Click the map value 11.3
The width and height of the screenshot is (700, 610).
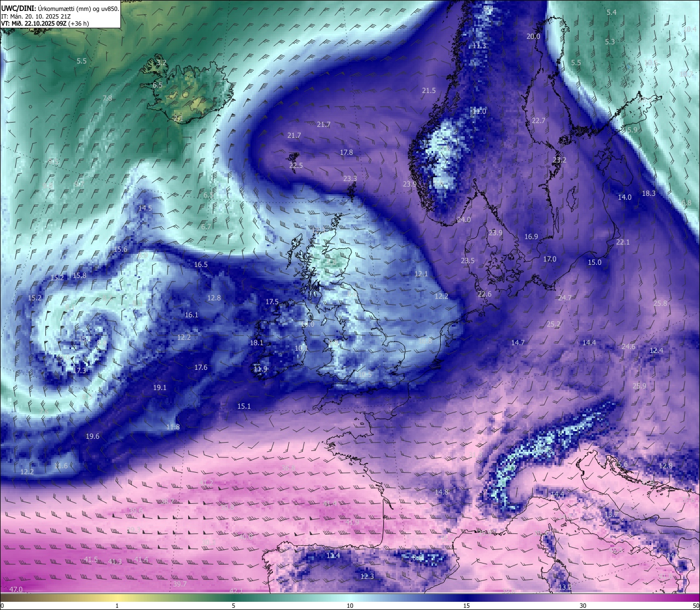point(479,46)
